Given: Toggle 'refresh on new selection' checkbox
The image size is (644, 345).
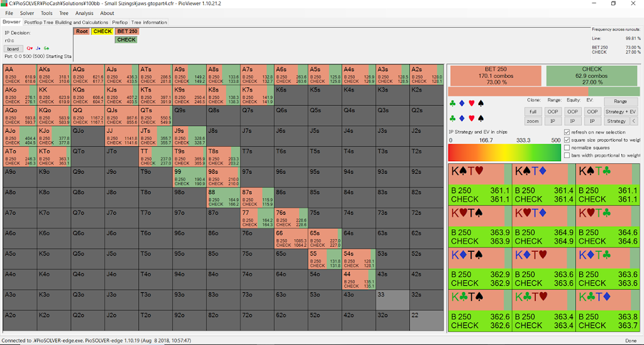Looking at the screenshot, I should (x=567, y=132).
